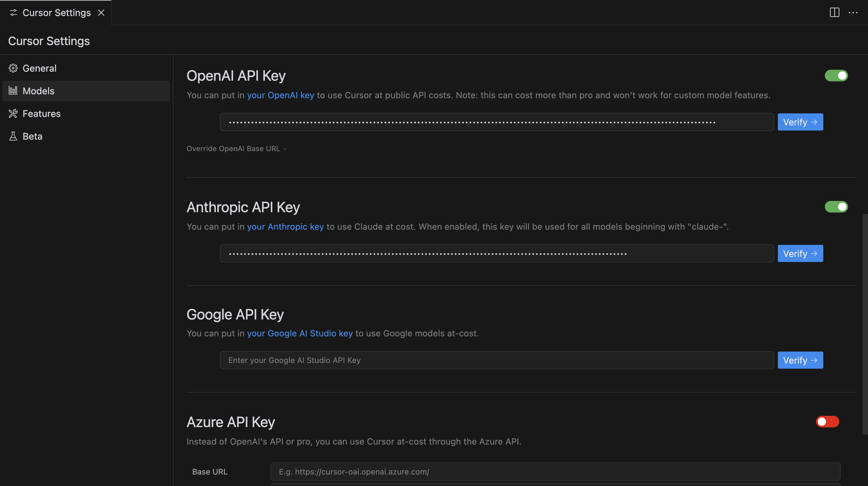
Task: Open the Beta settings section
Action: 32,136
